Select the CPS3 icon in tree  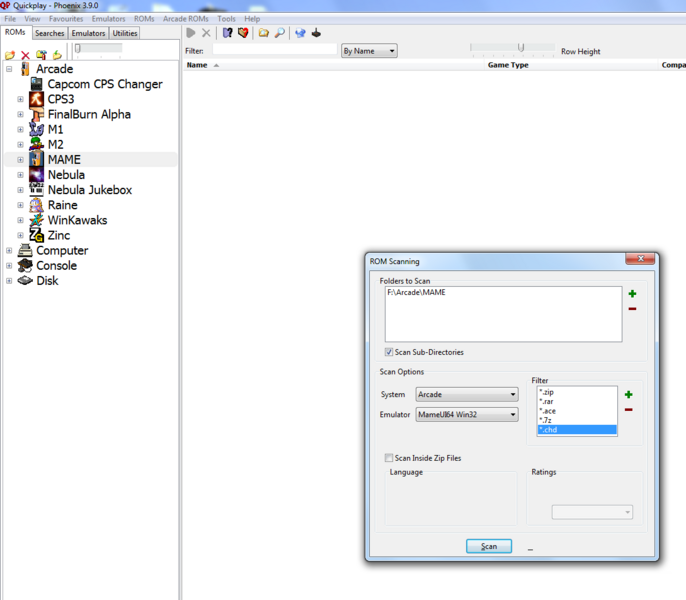tap(36, 99)
